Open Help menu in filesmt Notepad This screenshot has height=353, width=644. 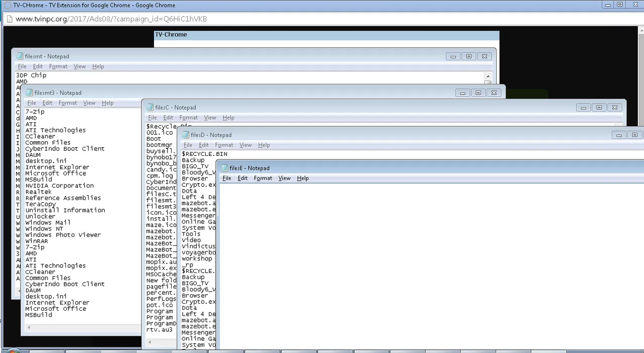[x=98, y=66]
